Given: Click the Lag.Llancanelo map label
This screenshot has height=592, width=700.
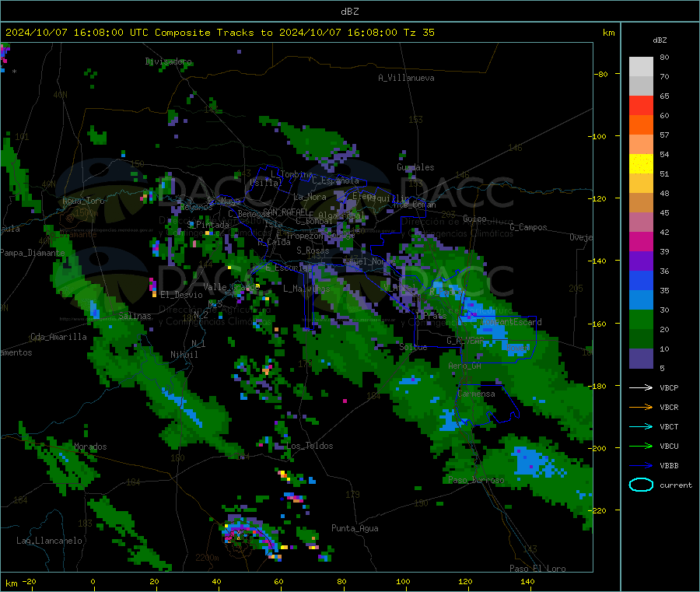Looking at the screenshot, I should tap(49, 541).
